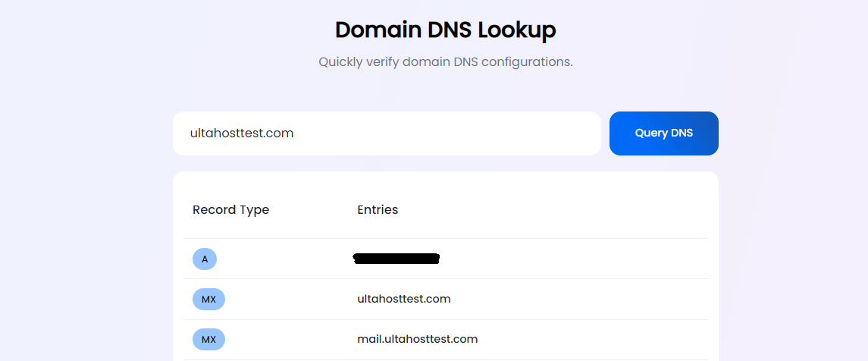Select the ultahosttest.com MX entry

(404, 299)
